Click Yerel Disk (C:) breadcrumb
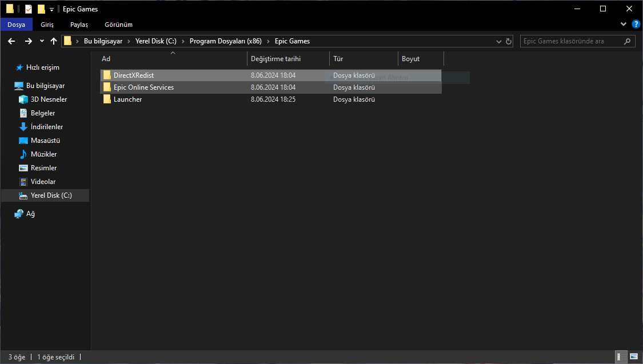This screenshot has width=643, height=364. (x=156, y=41)
